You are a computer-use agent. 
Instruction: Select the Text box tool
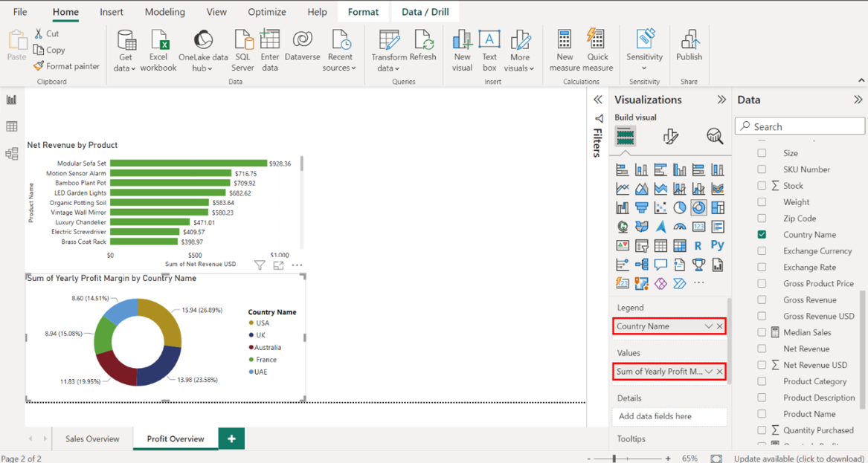click(x=489, y=45)
